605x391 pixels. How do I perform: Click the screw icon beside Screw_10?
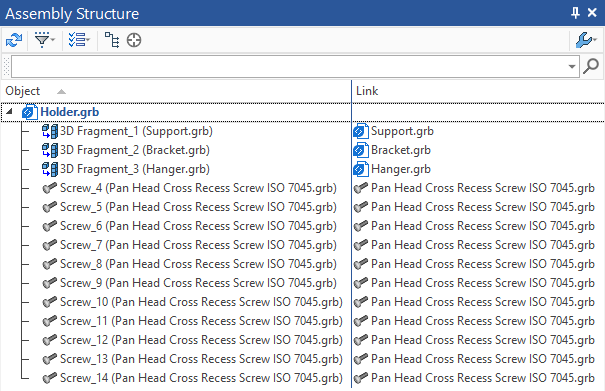pyautogui.click(x=50, y=302)
